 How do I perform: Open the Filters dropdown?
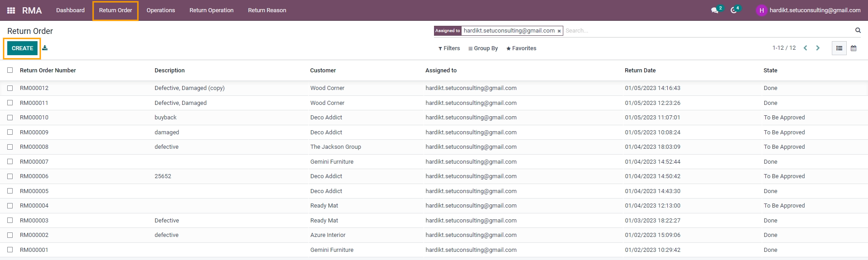(449, 48)
